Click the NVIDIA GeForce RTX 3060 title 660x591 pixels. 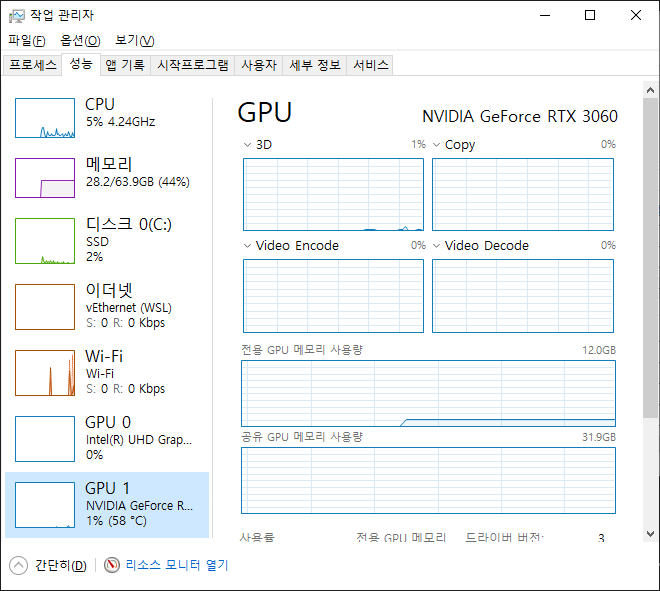tap(520, 116)
